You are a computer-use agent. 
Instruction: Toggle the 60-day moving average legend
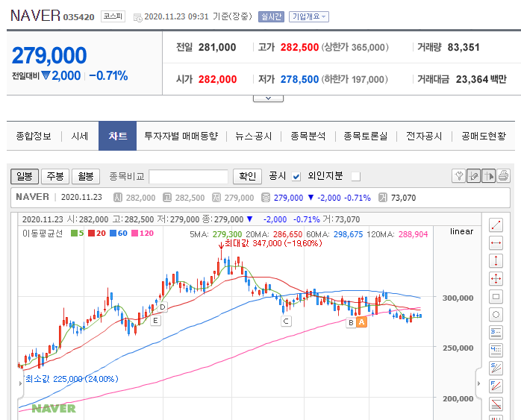click(119, 233)
